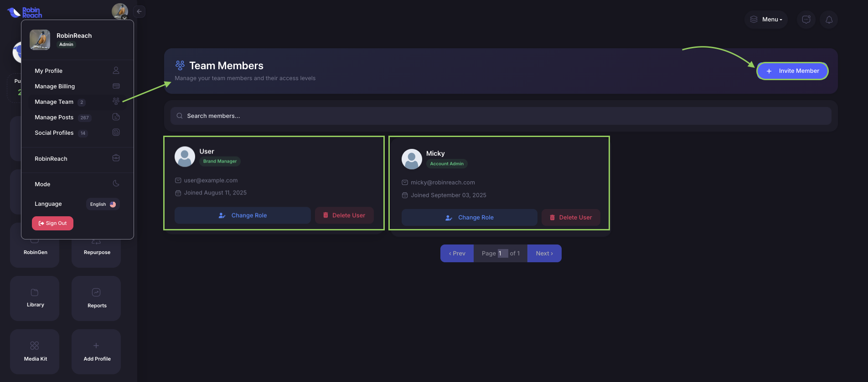Click micky@robinreach.com email text

[x=443, y=183]
